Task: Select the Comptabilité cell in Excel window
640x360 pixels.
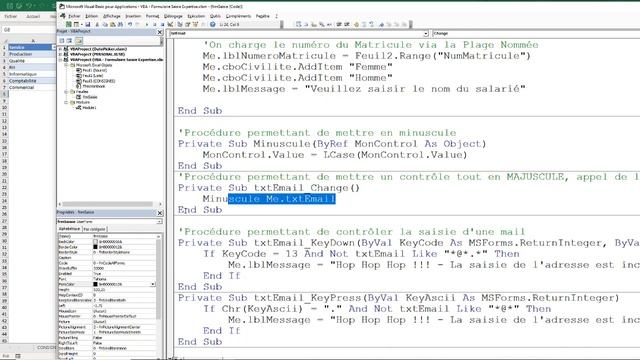Action: (x=32, y=81)
